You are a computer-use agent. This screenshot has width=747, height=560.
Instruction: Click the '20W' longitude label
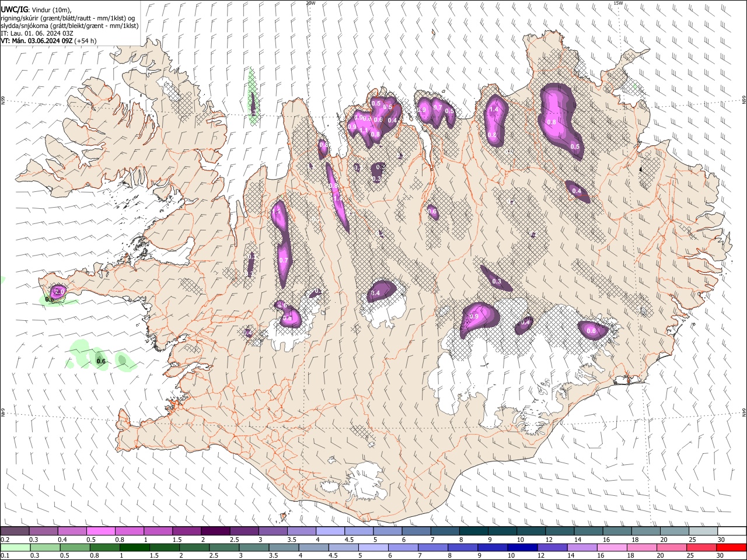click(310, 3)
